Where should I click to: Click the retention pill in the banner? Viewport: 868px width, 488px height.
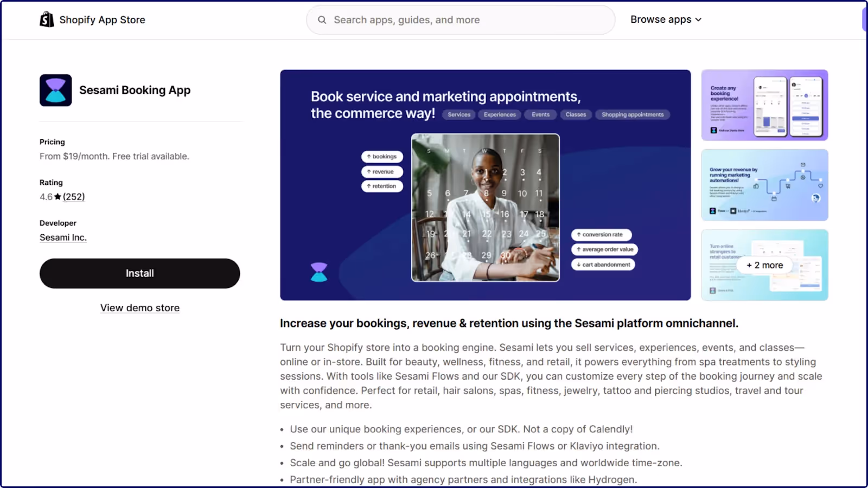(x=382, y=186)
